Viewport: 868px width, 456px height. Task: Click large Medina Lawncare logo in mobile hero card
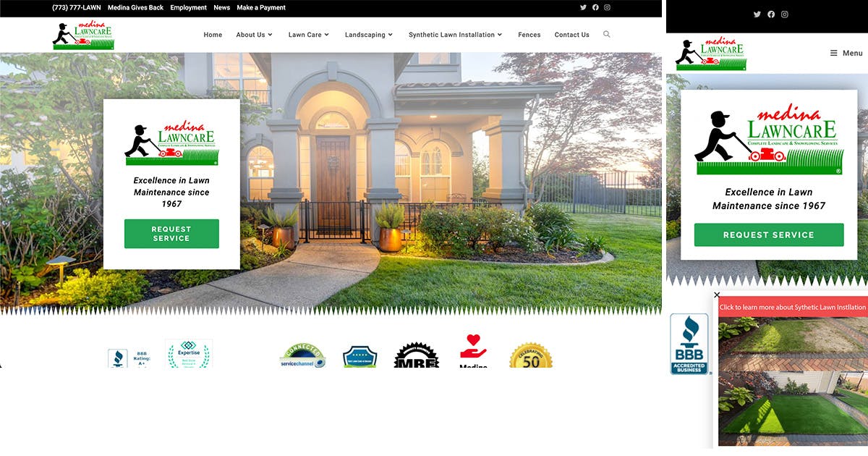769,140
